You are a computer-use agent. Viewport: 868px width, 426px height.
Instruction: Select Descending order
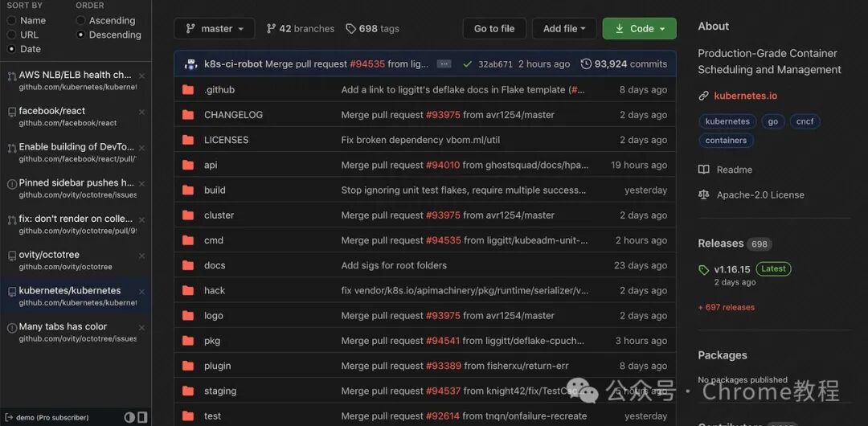click(81, 35)
